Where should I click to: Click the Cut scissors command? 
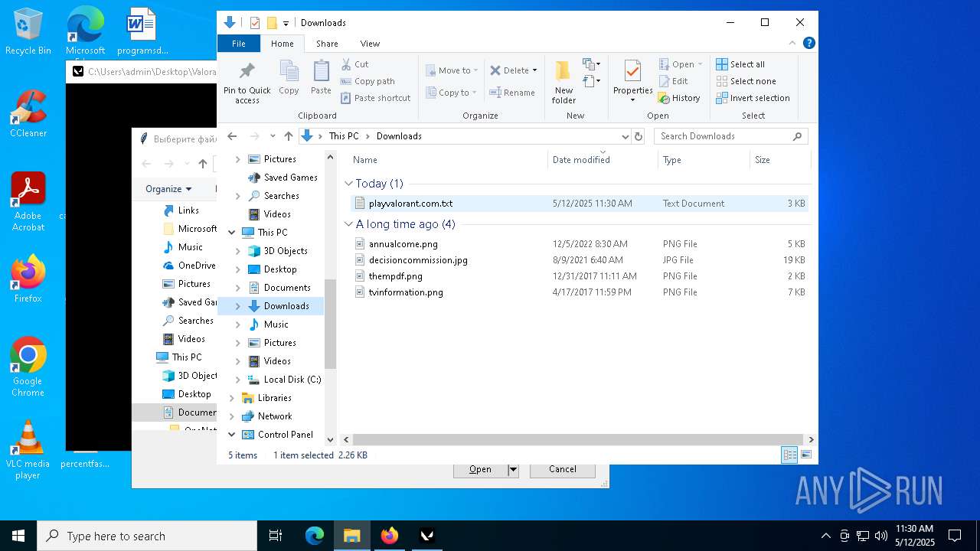click(354, 64)
